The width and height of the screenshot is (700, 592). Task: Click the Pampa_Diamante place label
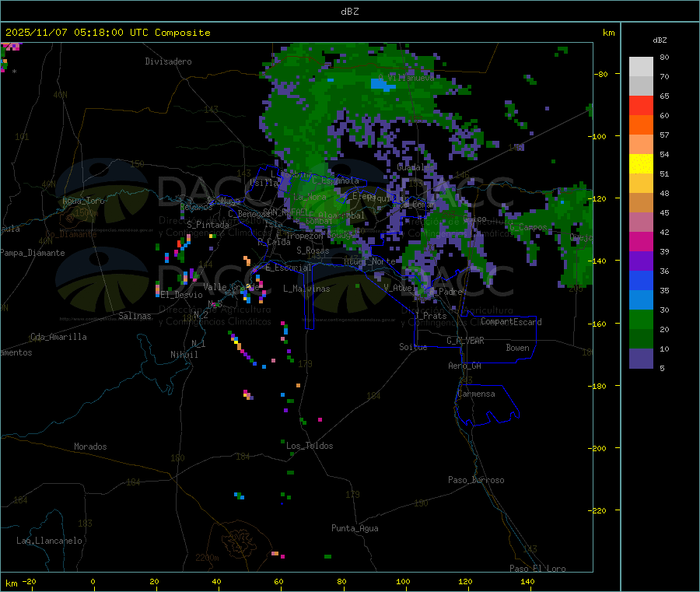pos(32,253)
